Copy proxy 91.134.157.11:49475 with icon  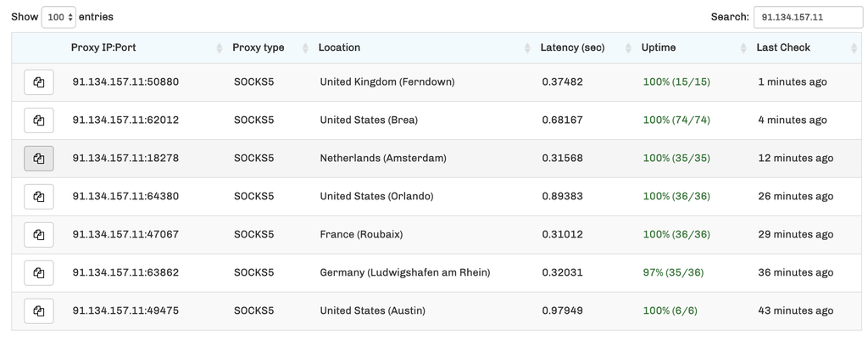[39, 311]
